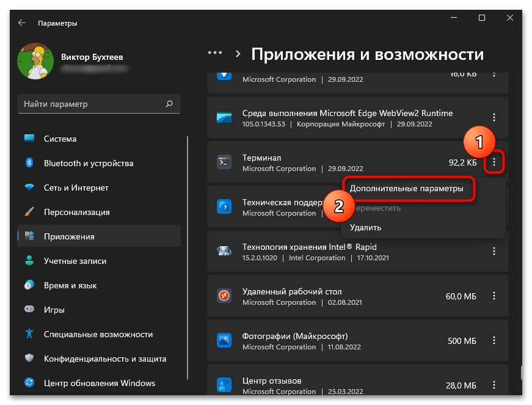The height and width of the screenshot is (405, 532).
Task: Click the Техническая поддержка app icon
Action: (x=224, y=206)
